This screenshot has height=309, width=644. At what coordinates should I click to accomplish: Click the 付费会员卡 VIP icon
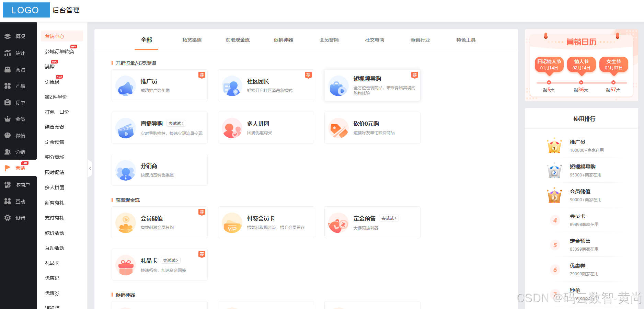click(x=232, y=223)
